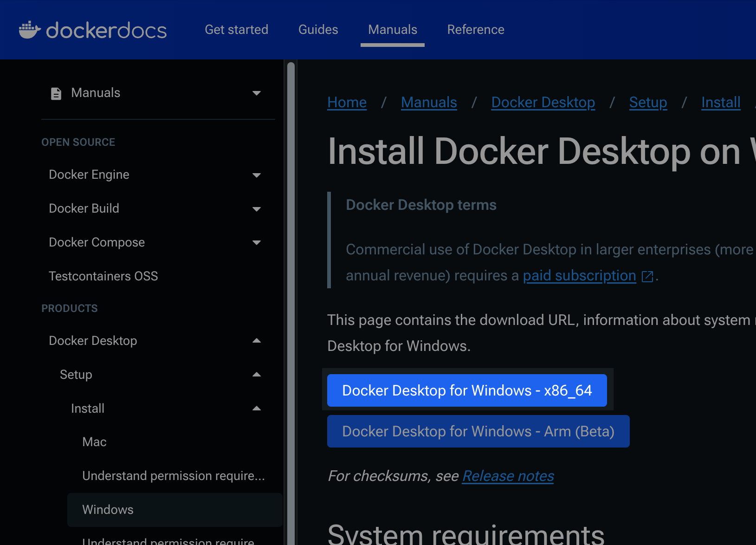Click the dockerdocs wordmark
Image resolution: width=756 pixels, height=545 pixels.
(x=106, y=31)
